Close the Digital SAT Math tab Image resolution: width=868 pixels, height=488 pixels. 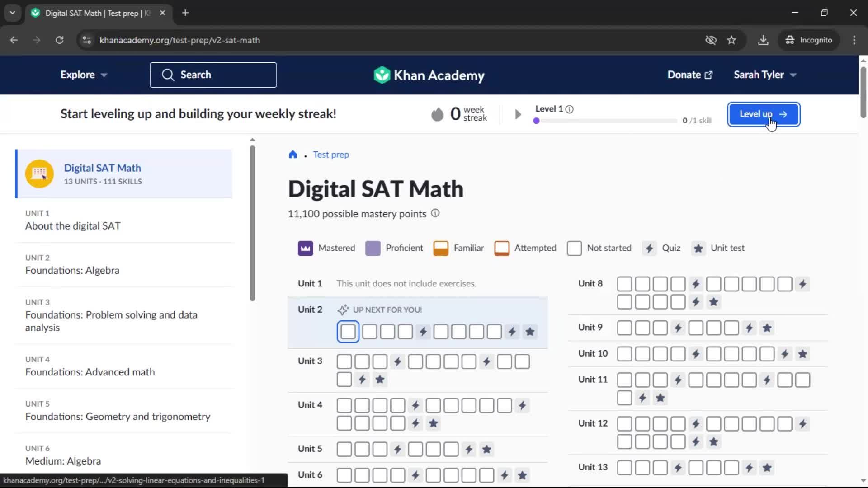[x=162, y=13]
